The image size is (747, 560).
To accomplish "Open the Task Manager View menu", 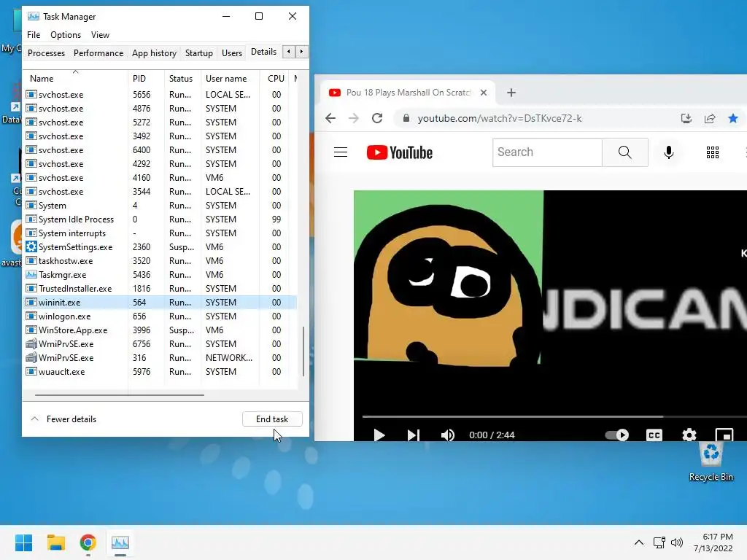I will pyautogui.click(x=100, y=35).
